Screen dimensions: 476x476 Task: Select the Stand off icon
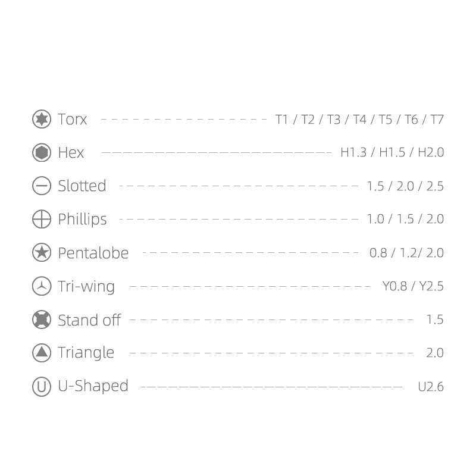point(41,320)
